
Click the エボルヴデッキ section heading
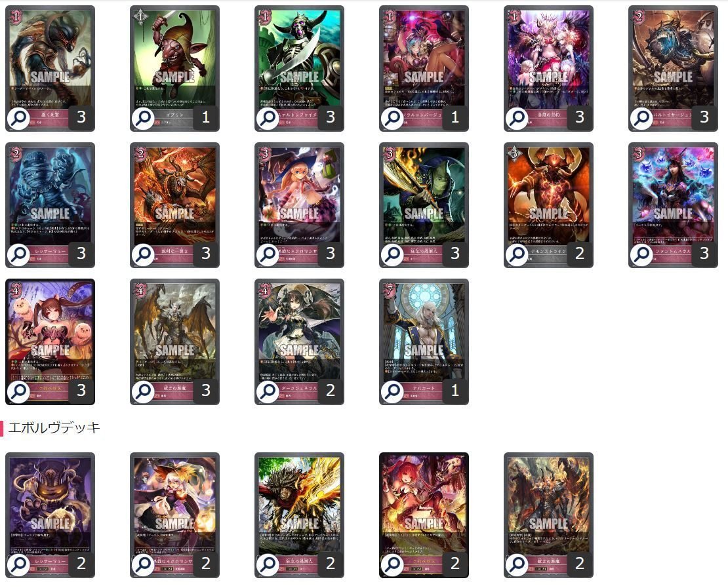pyautogui.click(x=54, y=427)
